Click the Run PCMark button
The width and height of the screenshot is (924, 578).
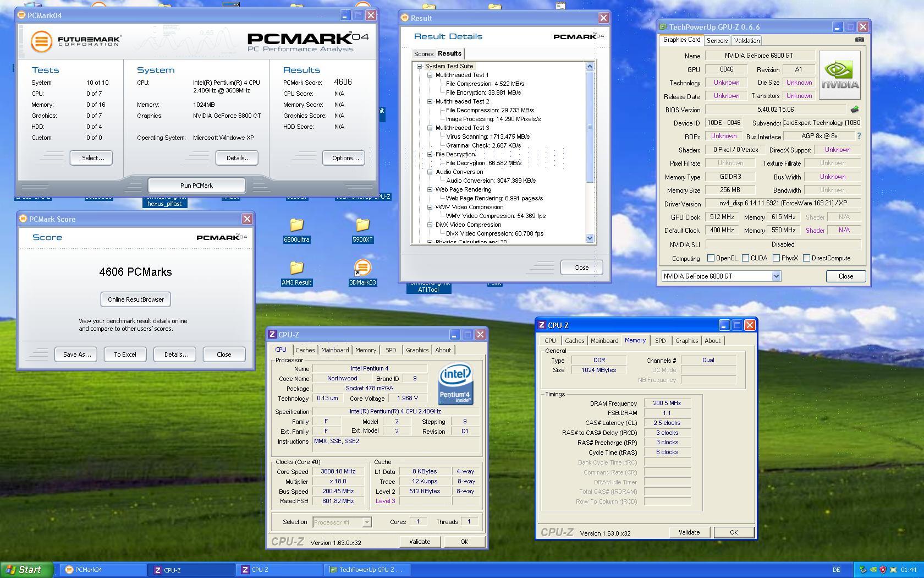click(196, 186)
